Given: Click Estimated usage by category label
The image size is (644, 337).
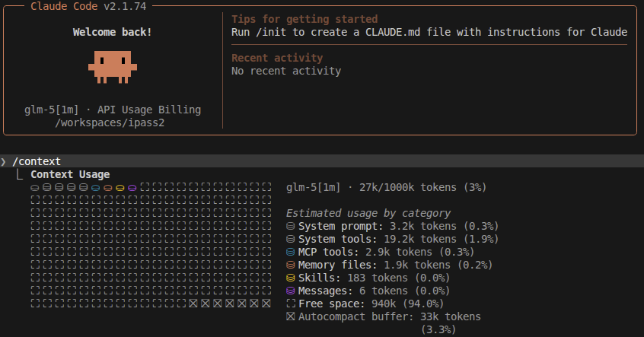Looking at the screenshot, I should click(x=368, y=214).
